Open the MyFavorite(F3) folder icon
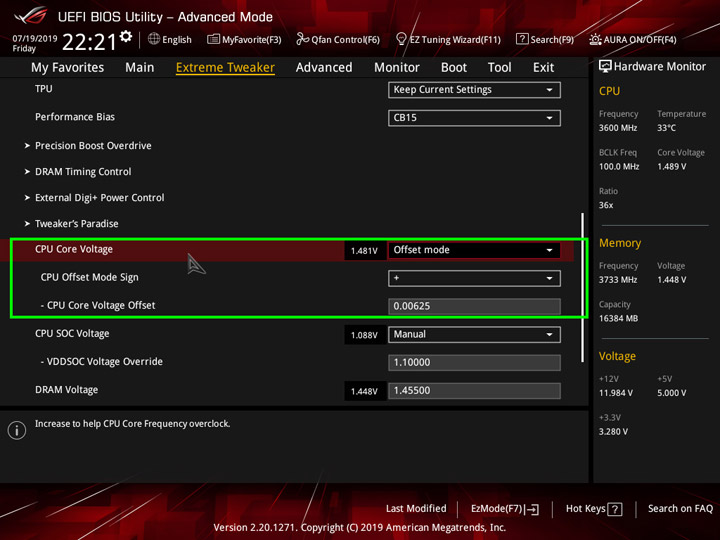Image resolution: width=720 pixels, height=540 pixels. 213,39
